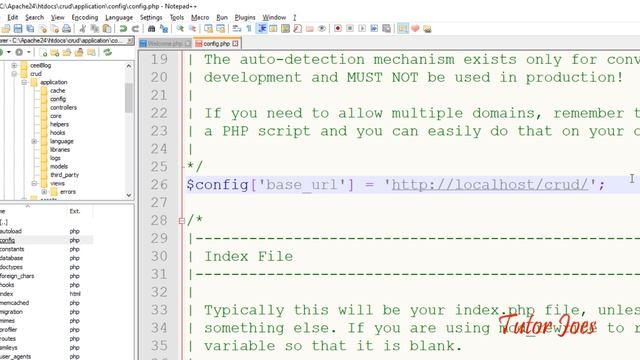Start macro recording with red dot icon

pyautogui.click(x=338, y=29)
